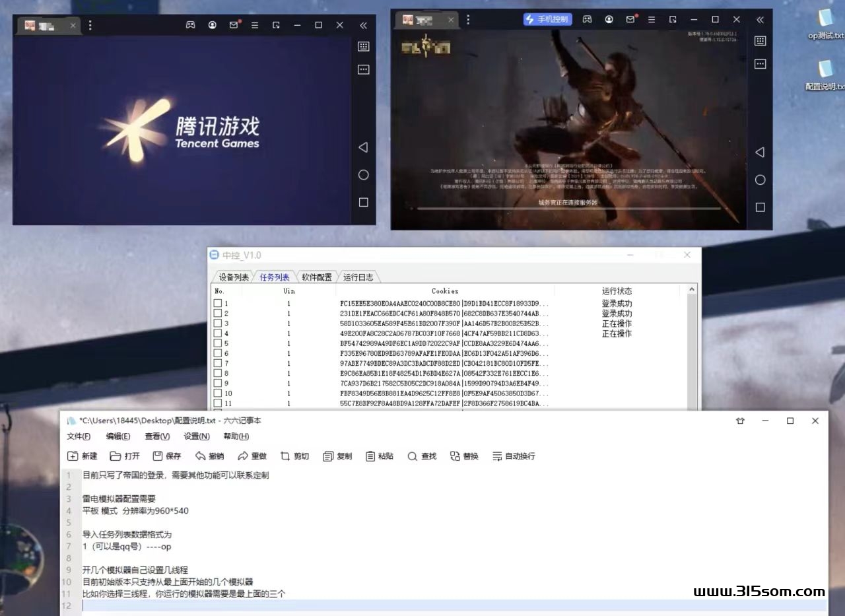Click 复制 in notepad toolbar
The width and height of the screenshot is (845, 616).
click(337, 456)
